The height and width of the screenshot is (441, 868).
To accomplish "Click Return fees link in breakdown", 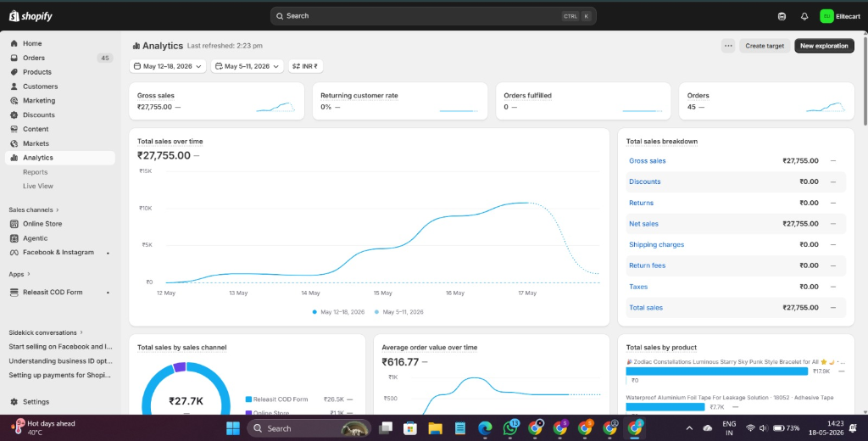I will point(647,265).
